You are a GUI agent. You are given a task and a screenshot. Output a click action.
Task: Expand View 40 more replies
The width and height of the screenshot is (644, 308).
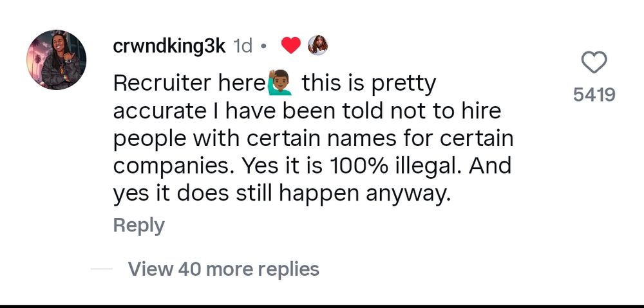coord(223,268)
